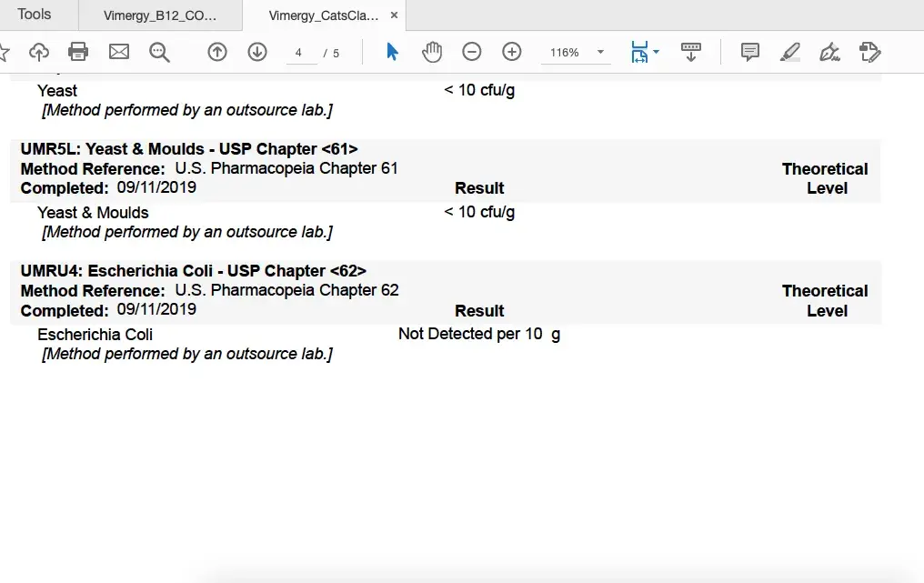Enable the hand pan tool
The image size is (924, 583).
(x=432, y=52)
